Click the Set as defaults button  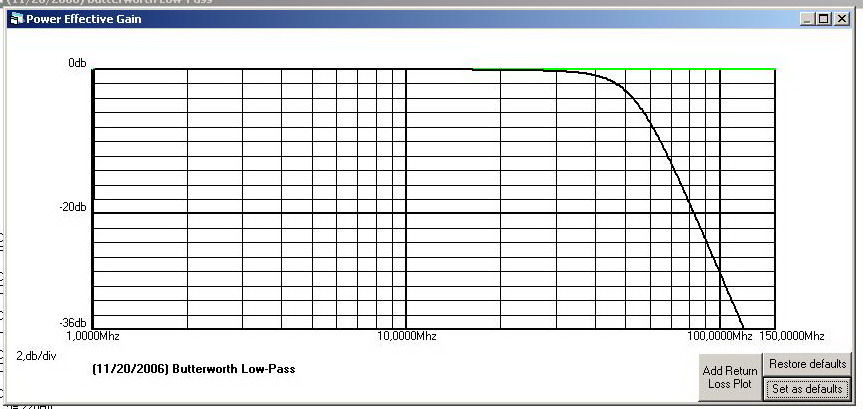pyautogui.click(x=807, y=389)
